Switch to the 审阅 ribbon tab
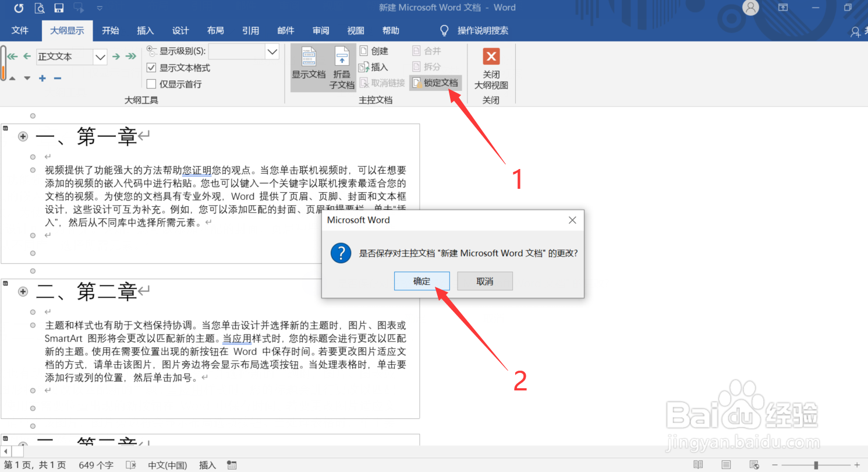The width and height of the screenshot is (868, 472). 321,31
